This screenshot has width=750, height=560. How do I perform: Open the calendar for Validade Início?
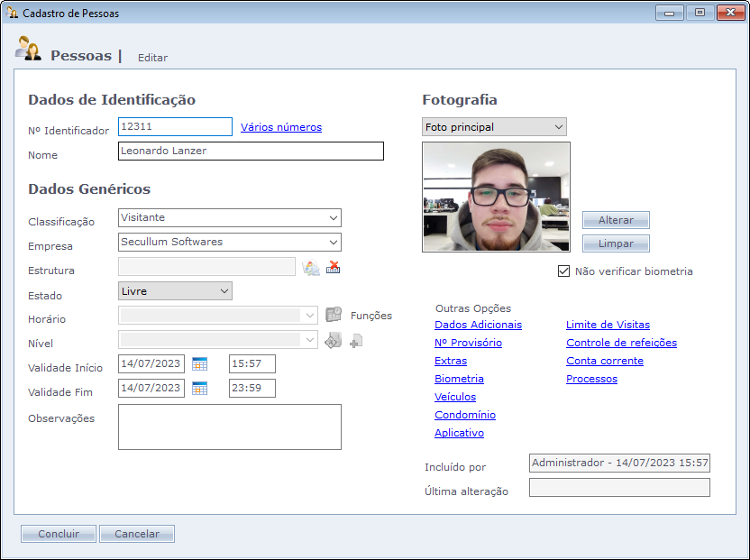199,364
